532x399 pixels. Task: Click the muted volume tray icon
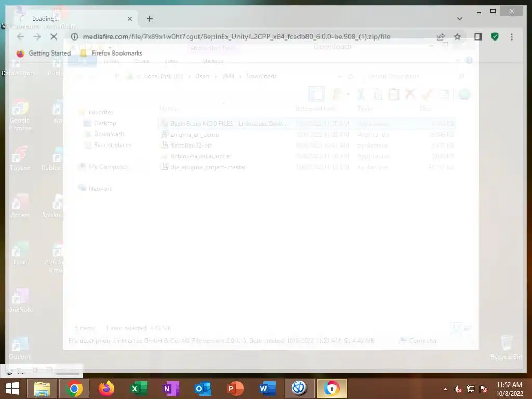pos(458,389)
